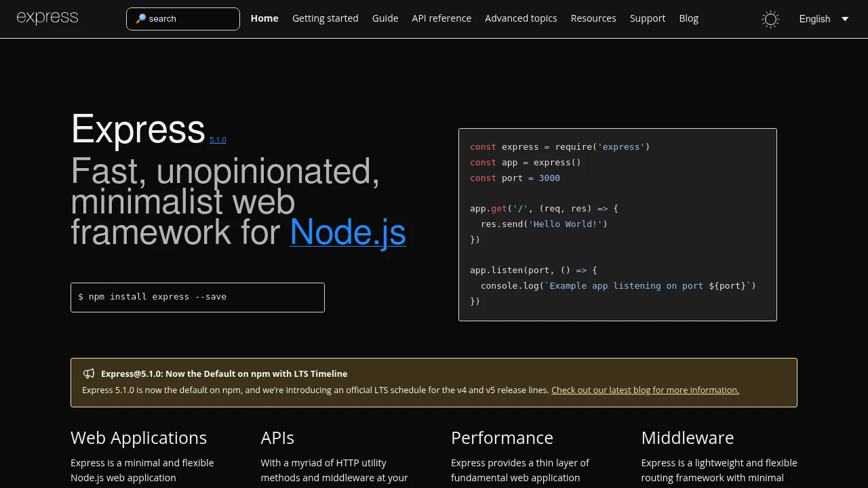The height and width of the screenshot is (488, 868).
Task: Expand the language selector chevron
Action: coord(845,19)
